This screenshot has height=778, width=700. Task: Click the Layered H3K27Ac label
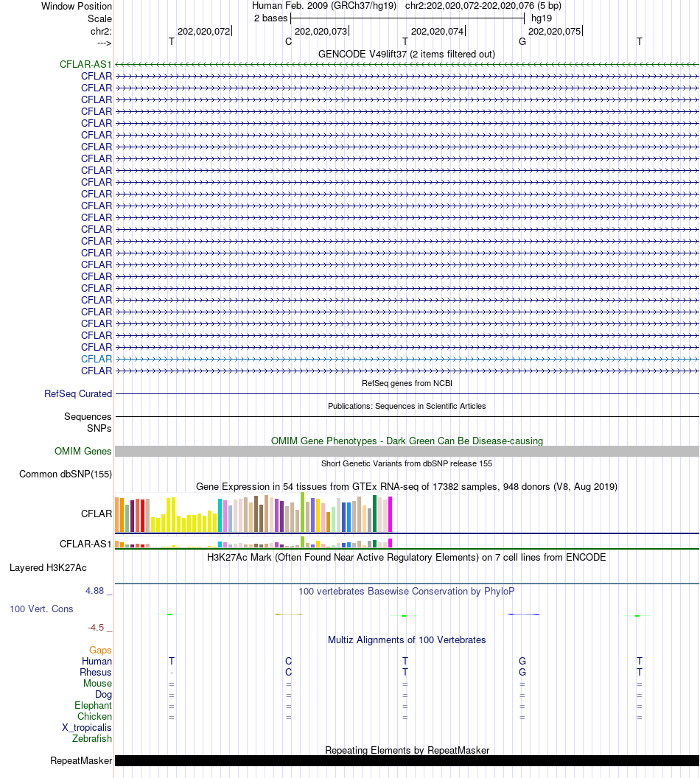[48, 567]
